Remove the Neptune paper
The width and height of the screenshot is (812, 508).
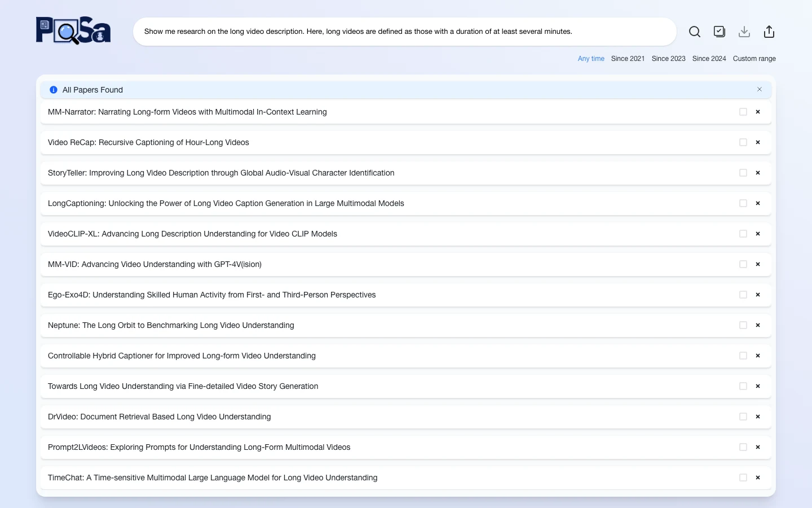coord(758,325)
